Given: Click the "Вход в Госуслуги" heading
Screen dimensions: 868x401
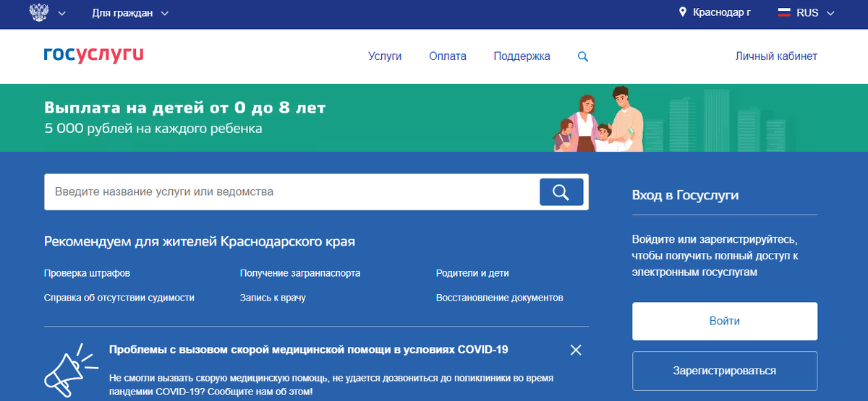Looking at the screenshot, I should click(686, 195).
